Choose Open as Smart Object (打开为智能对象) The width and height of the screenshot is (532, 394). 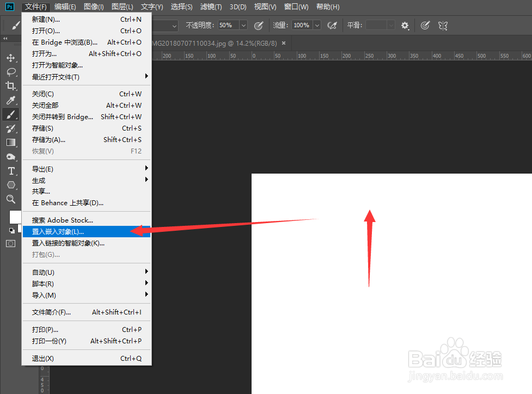click(x=87, y=65)
